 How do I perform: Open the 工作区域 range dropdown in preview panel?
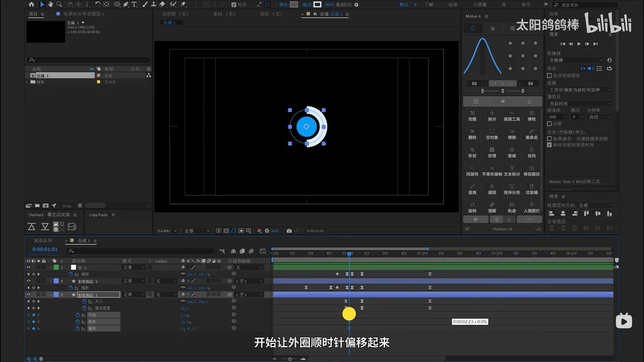(x=580, y=90)
